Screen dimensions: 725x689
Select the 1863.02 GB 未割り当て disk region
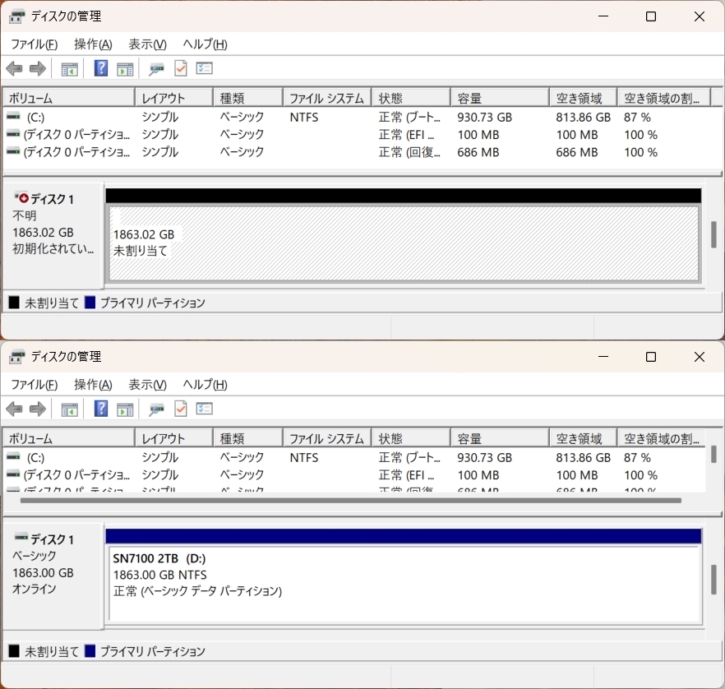pyautogui.click(x=402, y=243)
